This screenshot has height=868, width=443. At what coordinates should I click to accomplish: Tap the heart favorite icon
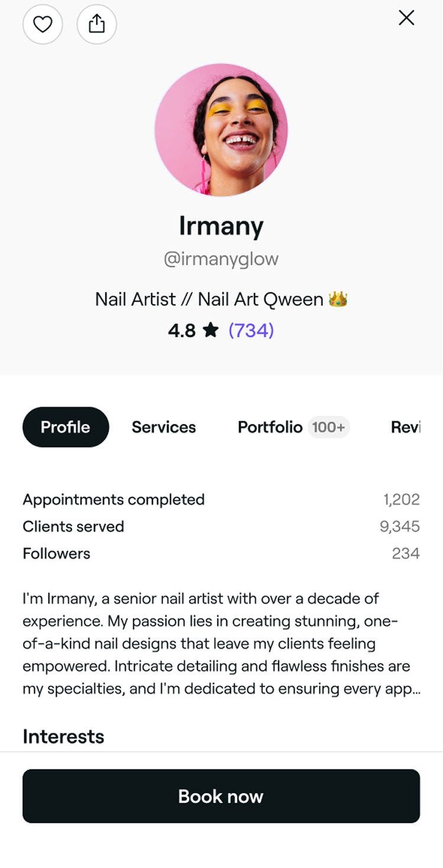43,24
